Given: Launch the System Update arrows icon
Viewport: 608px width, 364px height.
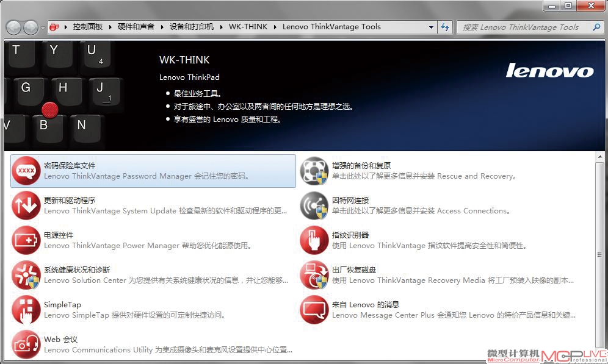Looking at the screenshot, I should point(26,205).
